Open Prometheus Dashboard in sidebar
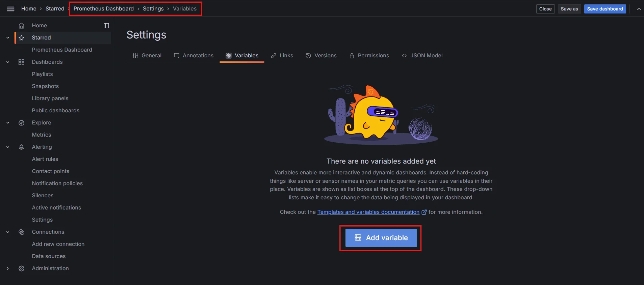The image size is (644, 285). pyautogui.click(x=62, y=50)
